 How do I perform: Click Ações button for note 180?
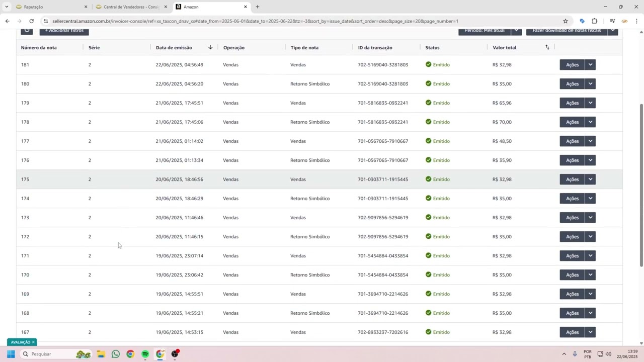coord(572,84)
